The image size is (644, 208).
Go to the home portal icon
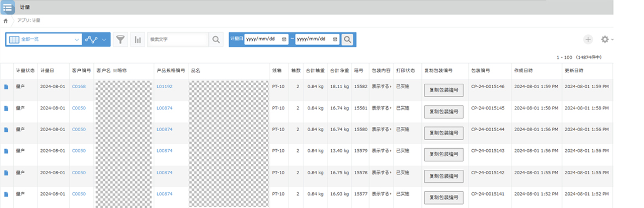click(5, 21)
